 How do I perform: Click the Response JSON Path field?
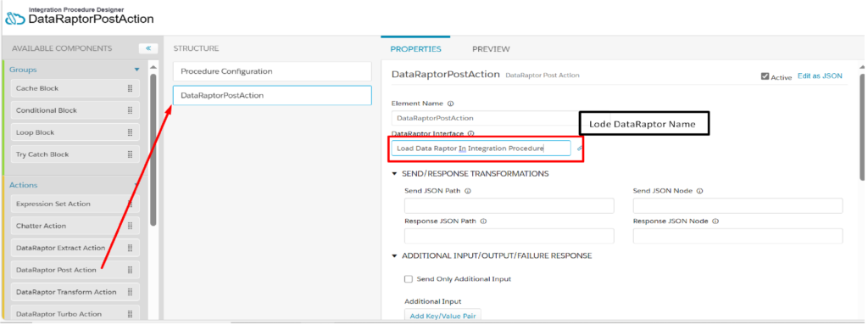pos(509,236)
